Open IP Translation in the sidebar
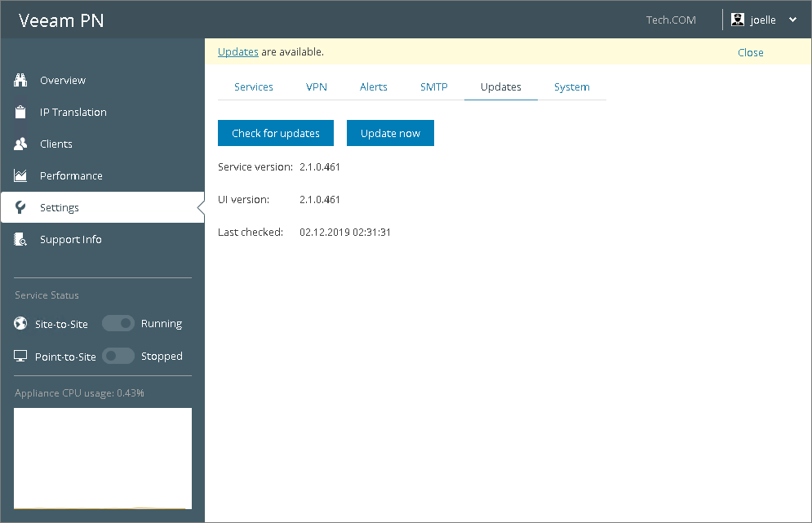Screen dimensions: 812x523 [103, 112]
